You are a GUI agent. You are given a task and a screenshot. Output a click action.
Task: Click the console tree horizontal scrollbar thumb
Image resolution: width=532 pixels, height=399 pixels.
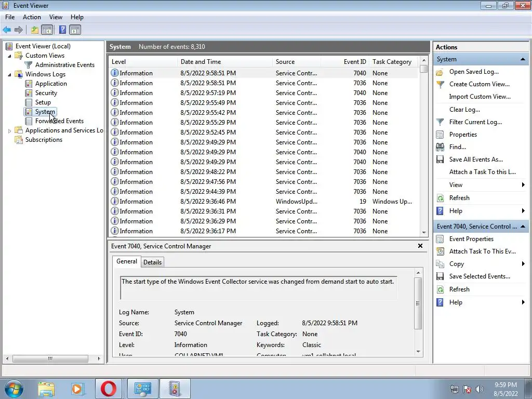(50, 358)
